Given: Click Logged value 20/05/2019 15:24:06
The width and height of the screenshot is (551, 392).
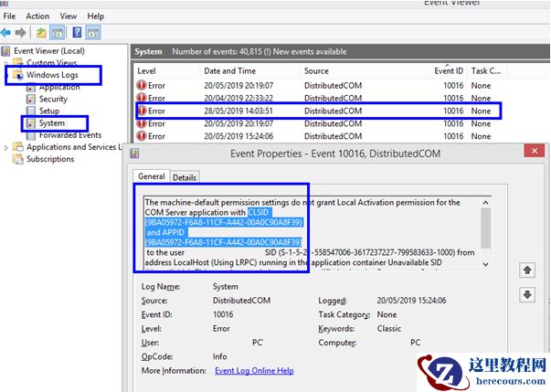Looking at the screenshot, I should click(x=411, y=301).
